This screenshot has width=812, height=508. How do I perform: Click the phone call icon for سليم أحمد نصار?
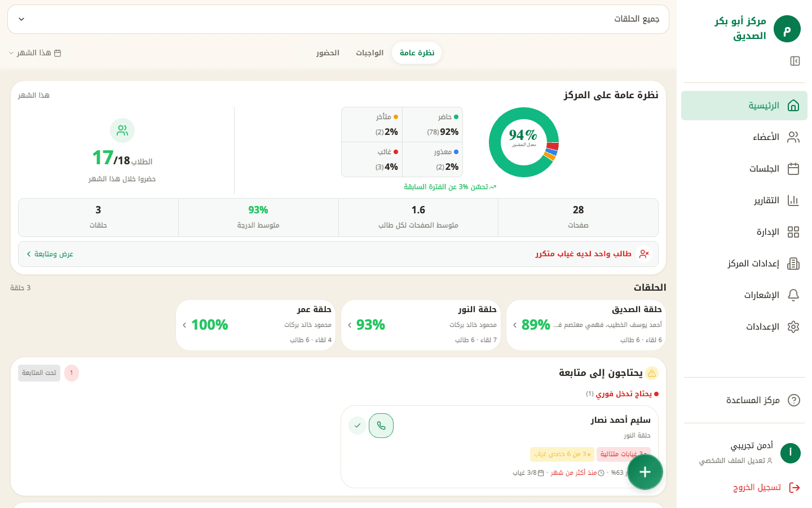[x=381, y=426]
